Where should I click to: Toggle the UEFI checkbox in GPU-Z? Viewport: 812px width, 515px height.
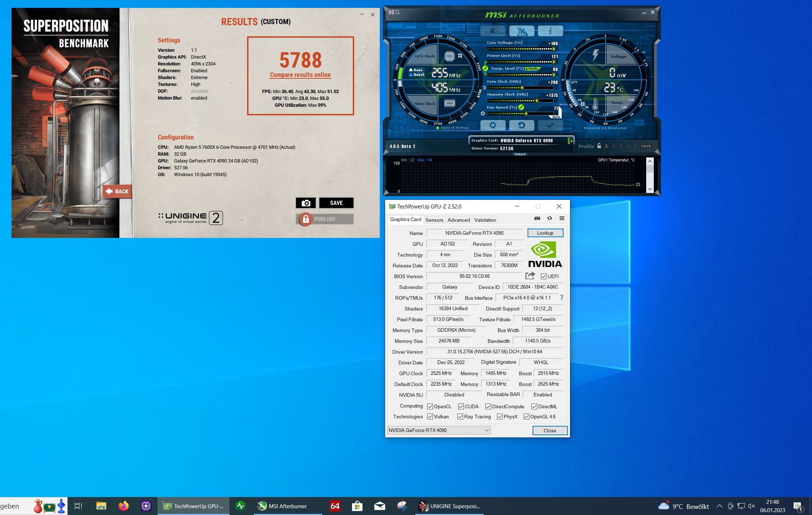point(544,276)
